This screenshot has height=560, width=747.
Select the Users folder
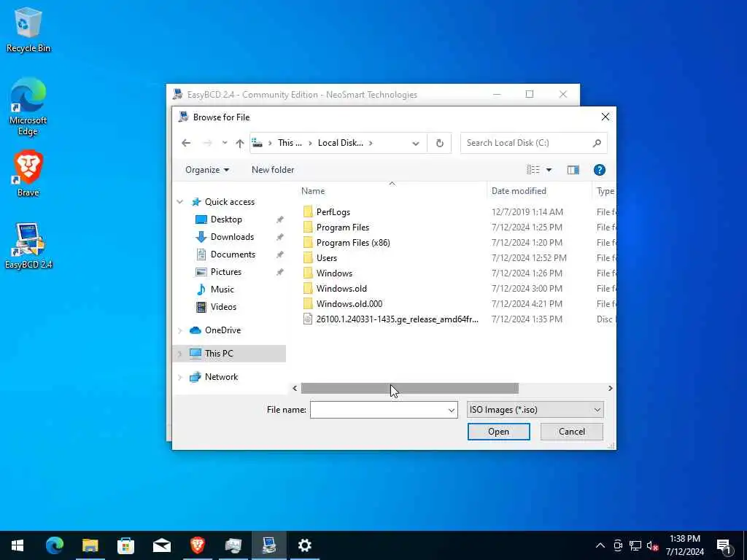click(326, 257)
